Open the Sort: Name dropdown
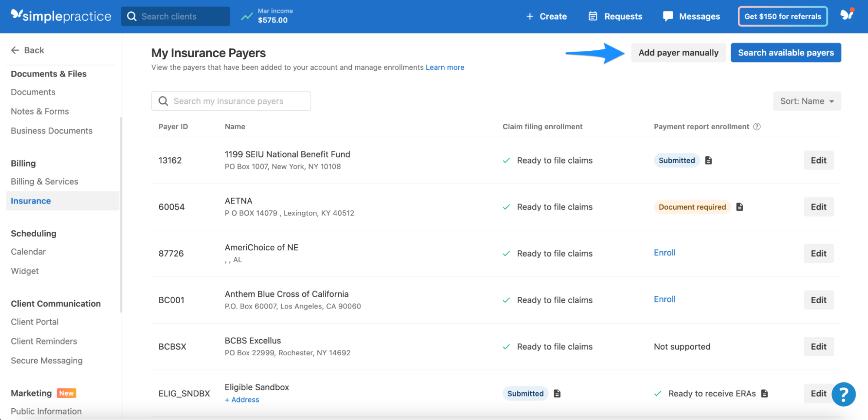The image size is (868, 420). [806, 101]
